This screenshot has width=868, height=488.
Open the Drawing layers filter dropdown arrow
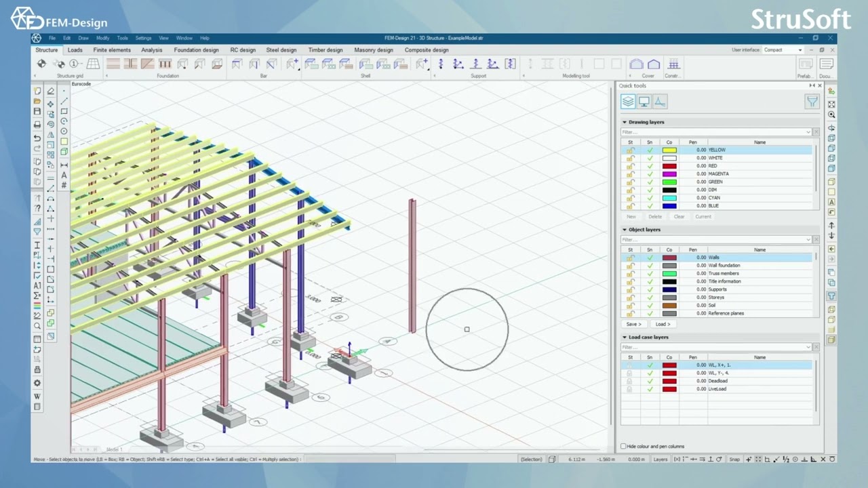point(808,132)
